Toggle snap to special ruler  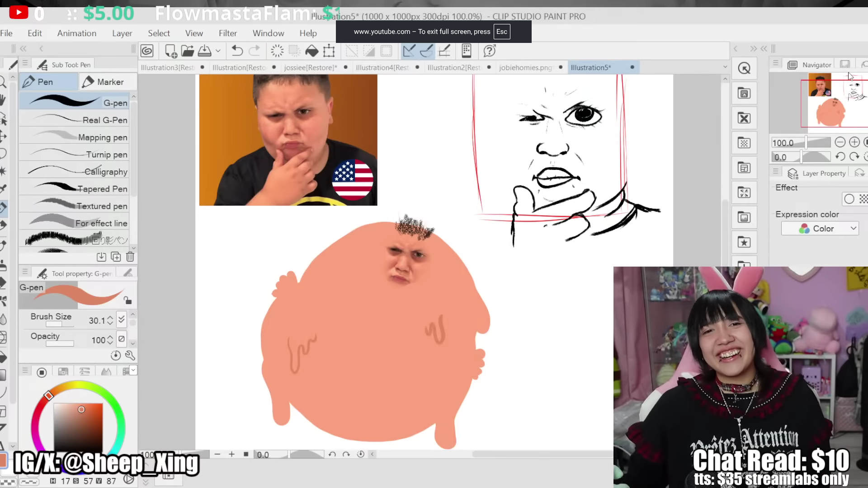(x=427, y=51)
